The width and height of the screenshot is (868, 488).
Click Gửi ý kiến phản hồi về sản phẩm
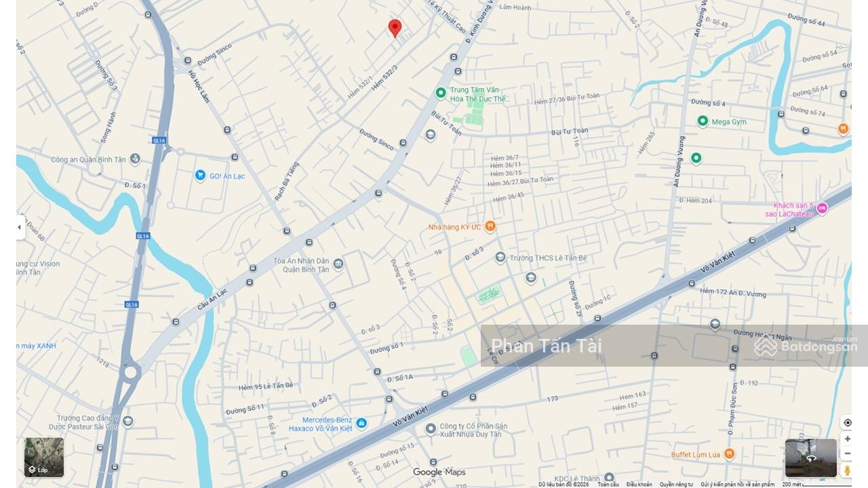point(738,485)
